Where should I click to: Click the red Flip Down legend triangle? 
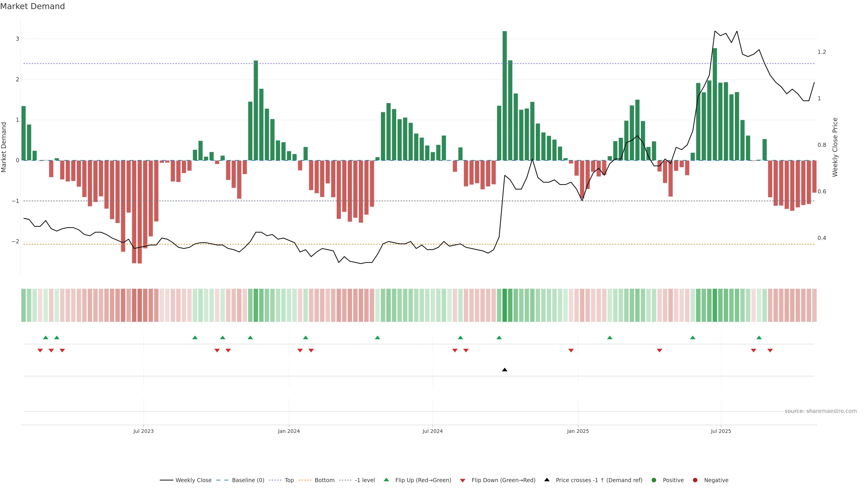463,481
